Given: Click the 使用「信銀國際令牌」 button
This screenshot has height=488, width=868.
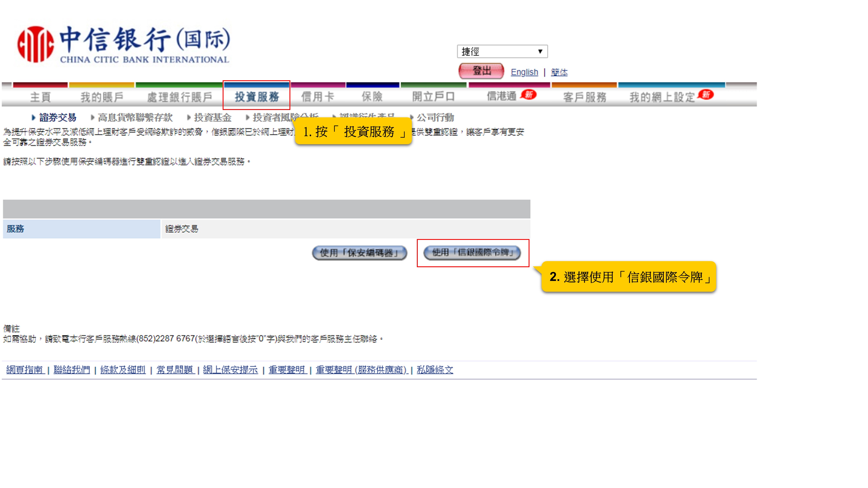Looking at the screenshot, I should (472, 253).
